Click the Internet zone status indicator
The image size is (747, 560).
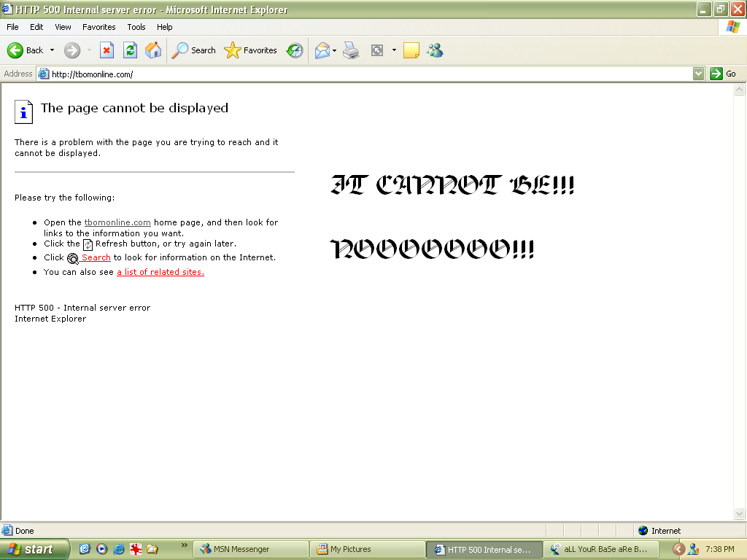pos(659,531)
